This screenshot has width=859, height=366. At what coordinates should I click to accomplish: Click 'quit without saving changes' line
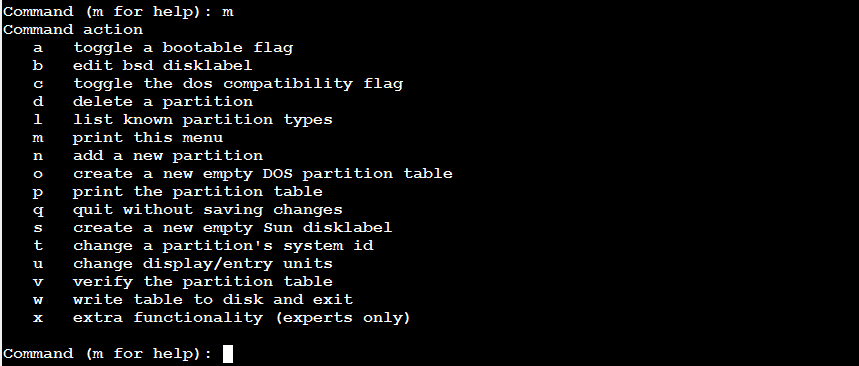point(208,210)
